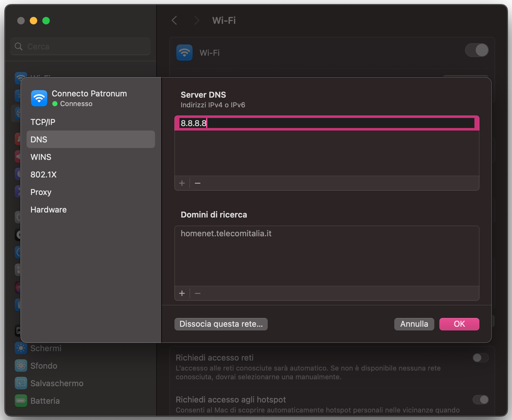Enable the Richiedi accesso reti toggle
512x420 pixels.
(x=480, y=358)
